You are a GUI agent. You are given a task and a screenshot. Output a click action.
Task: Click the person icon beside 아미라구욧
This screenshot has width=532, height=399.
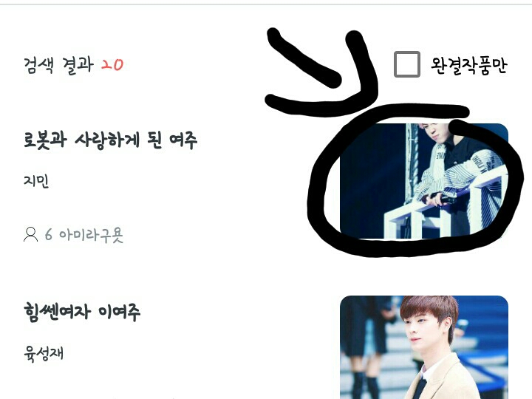point(30,234)
